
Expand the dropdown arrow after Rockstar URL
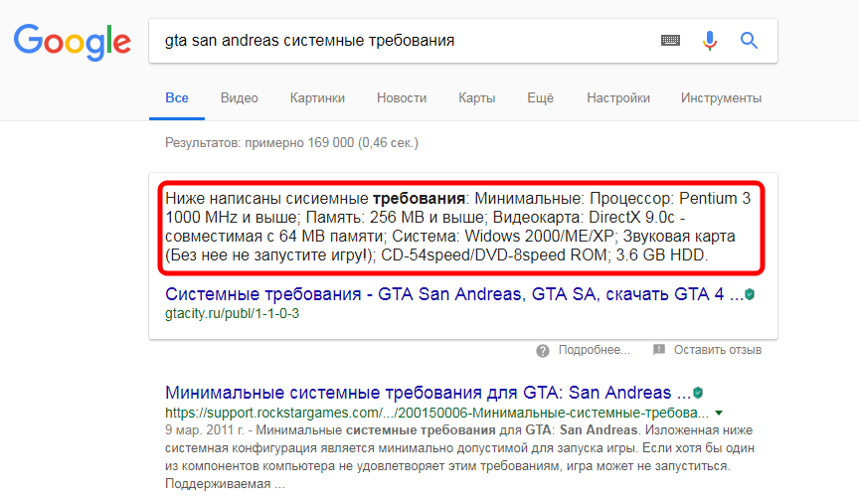719,413
